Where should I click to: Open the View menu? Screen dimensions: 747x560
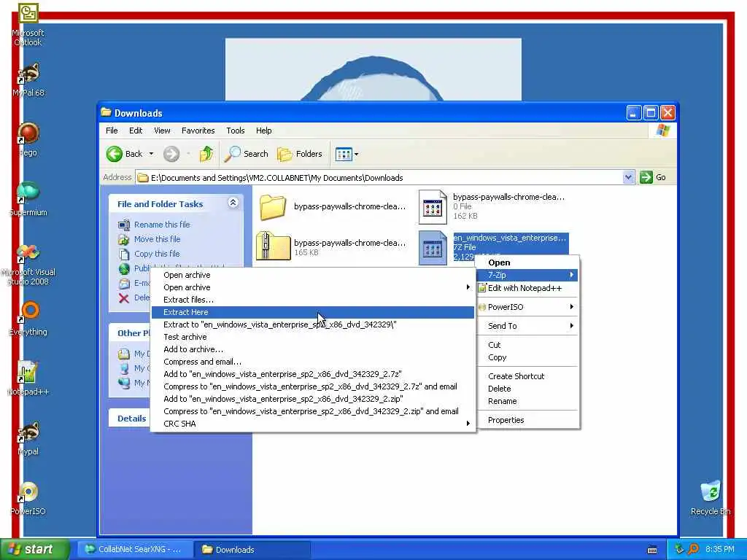[x=162, y=131]
